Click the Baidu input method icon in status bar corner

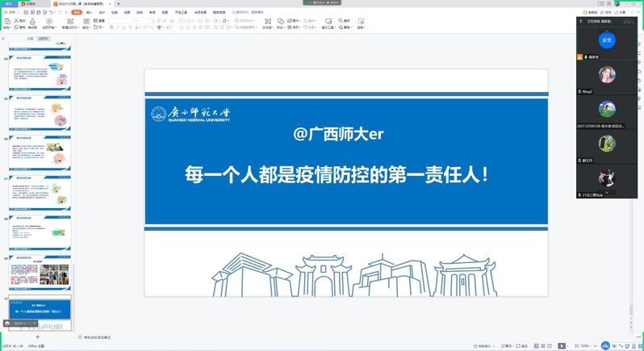[x=605, y=345]
